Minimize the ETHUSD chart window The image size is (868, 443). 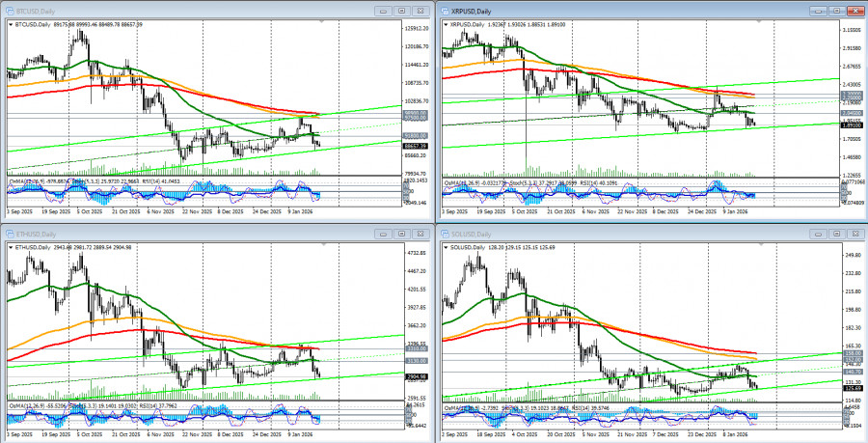point(383,234)
